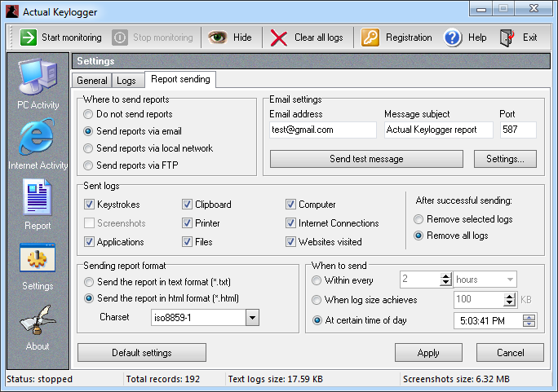The image size is (558, 392).
Task: Choose html format (*.html) report
Action: pyautogui.click(x=89, y=298)
